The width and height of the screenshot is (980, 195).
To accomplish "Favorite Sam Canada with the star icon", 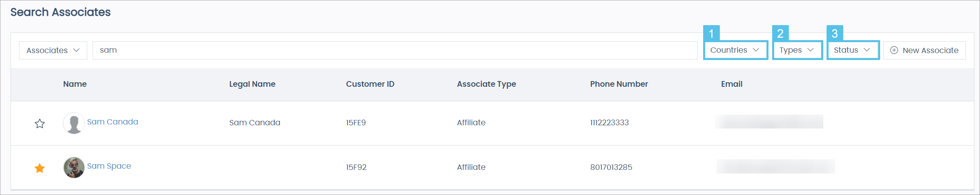I will 40,124.
